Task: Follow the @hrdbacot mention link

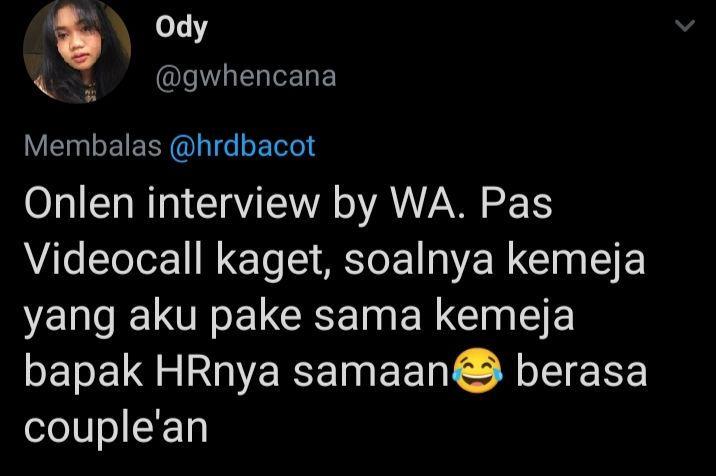Action: (242, 146)
